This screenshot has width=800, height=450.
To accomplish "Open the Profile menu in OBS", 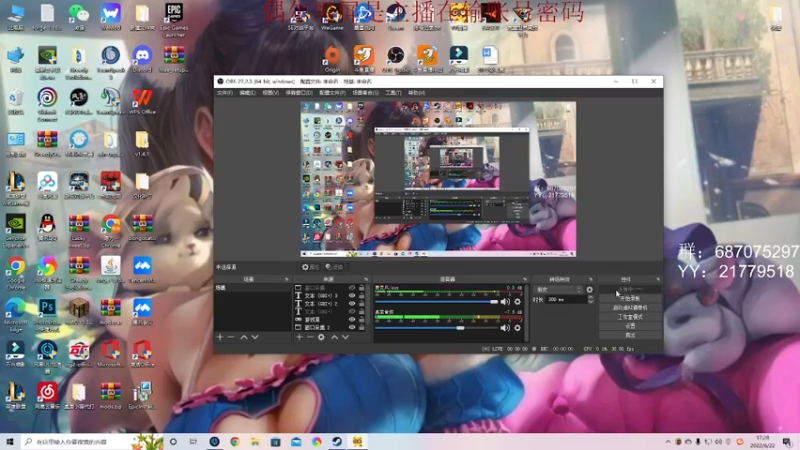I will [332, 93].
